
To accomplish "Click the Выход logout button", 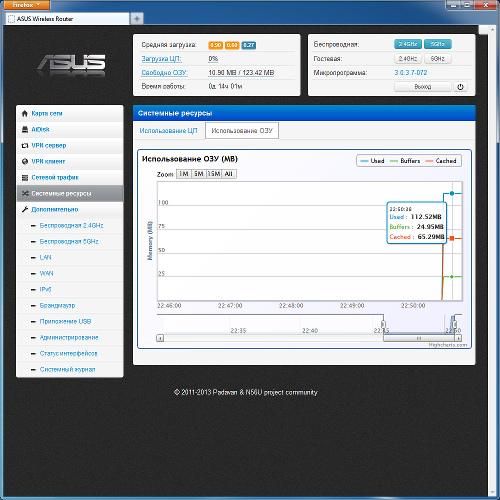I will 423,87.
